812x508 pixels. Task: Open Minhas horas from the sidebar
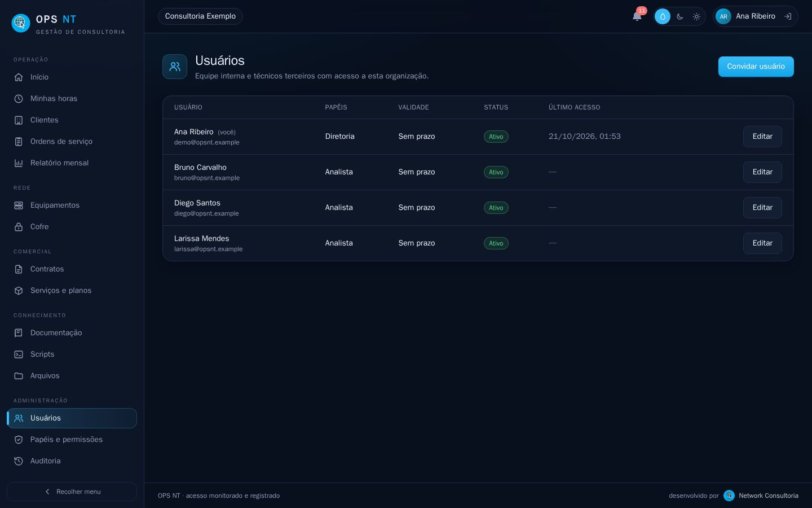72,99
